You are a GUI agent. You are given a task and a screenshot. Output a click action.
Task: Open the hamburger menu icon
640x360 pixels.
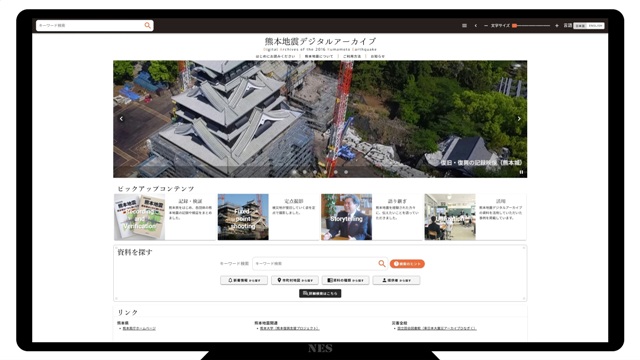(x=464, y=25)
